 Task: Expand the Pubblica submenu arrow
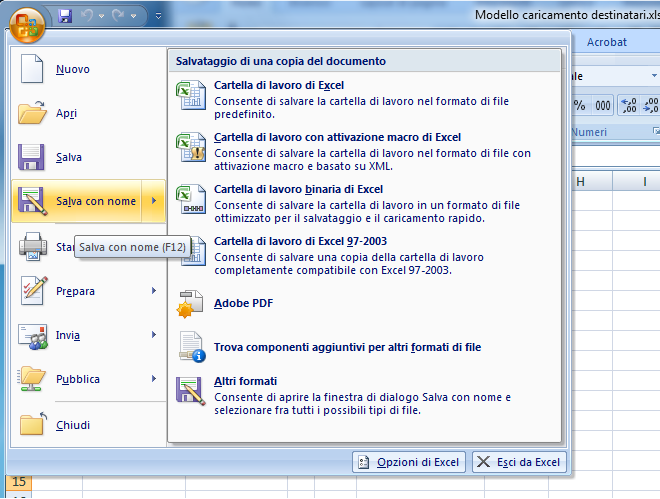(154, 379)
